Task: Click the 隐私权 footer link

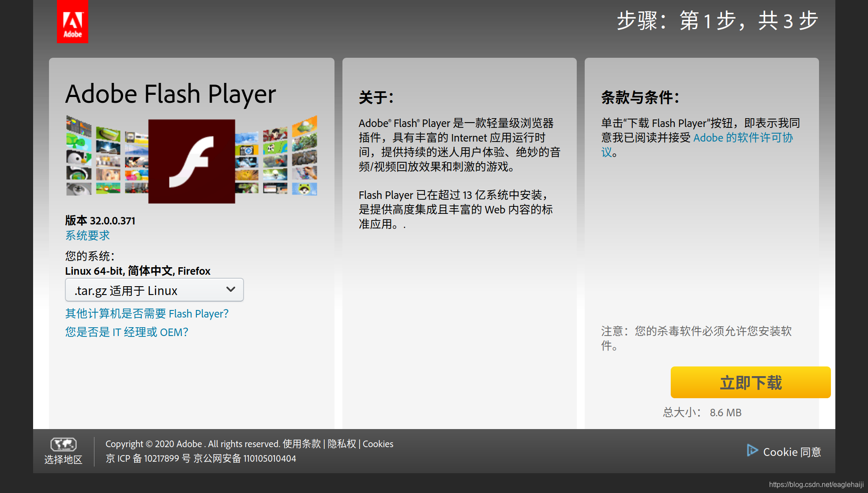Action: [342, 444]
